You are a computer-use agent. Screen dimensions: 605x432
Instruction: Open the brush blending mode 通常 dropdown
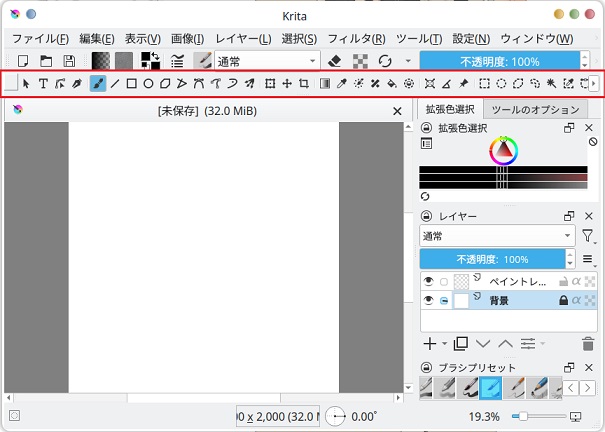click(266, 61)
